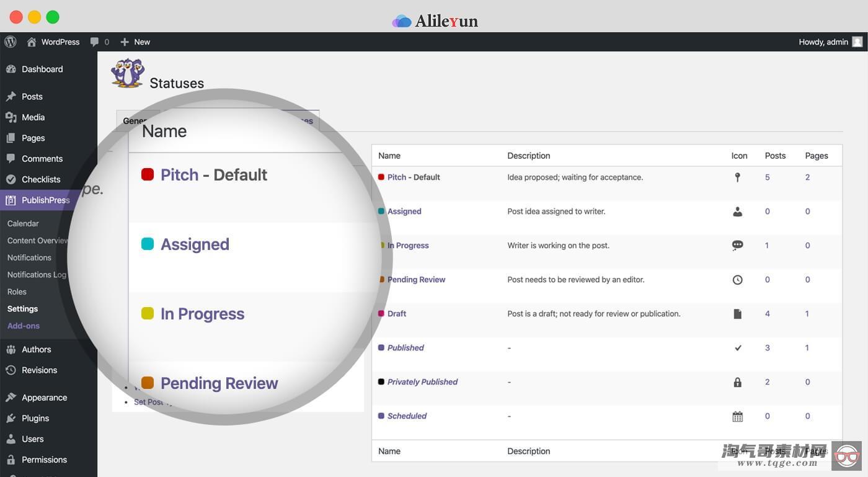Click red color swatch for Pitch in table
Image resolution: width=868 pixels, height=477 pixels.
pyautogui.click(x=381, y=177)
